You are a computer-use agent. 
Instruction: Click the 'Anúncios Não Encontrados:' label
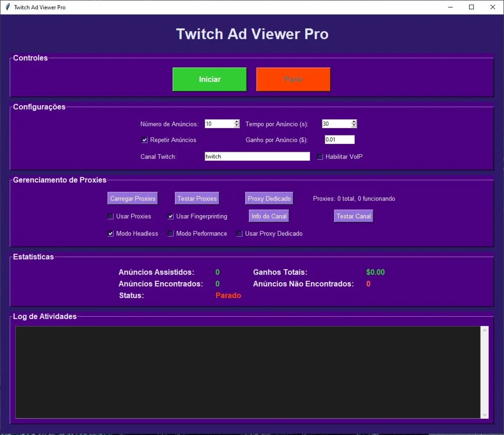click(x=303, y=284)
